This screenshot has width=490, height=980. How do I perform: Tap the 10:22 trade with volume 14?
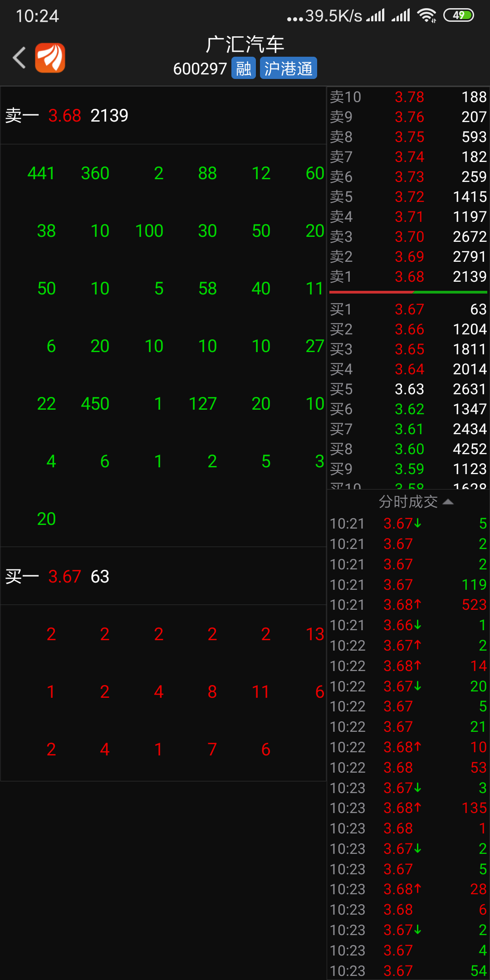[x=408, y=666]
